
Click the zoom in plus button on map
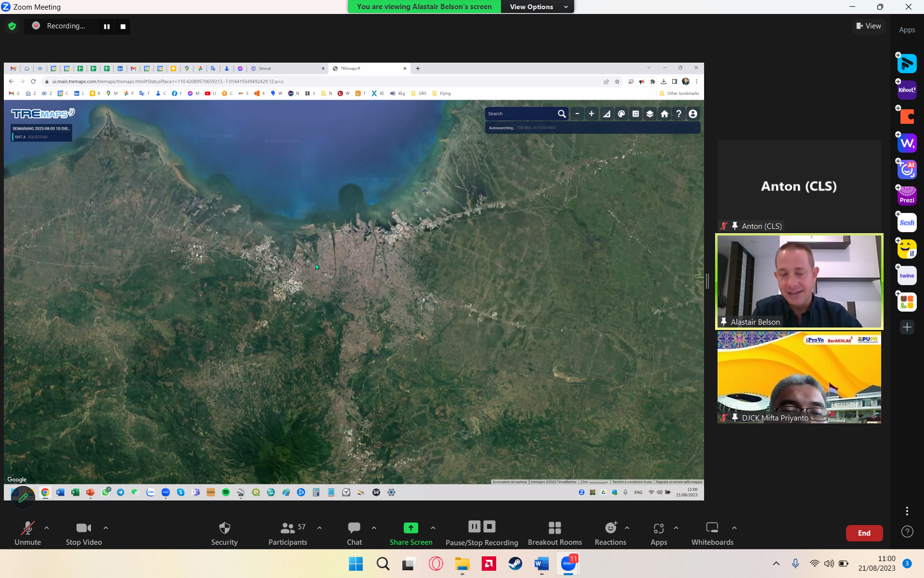click(590, 114)
